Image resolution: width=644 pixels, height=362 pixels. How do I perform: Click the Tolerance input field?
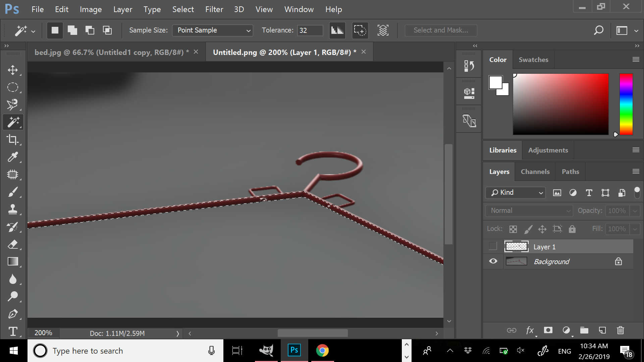[310, 31]
